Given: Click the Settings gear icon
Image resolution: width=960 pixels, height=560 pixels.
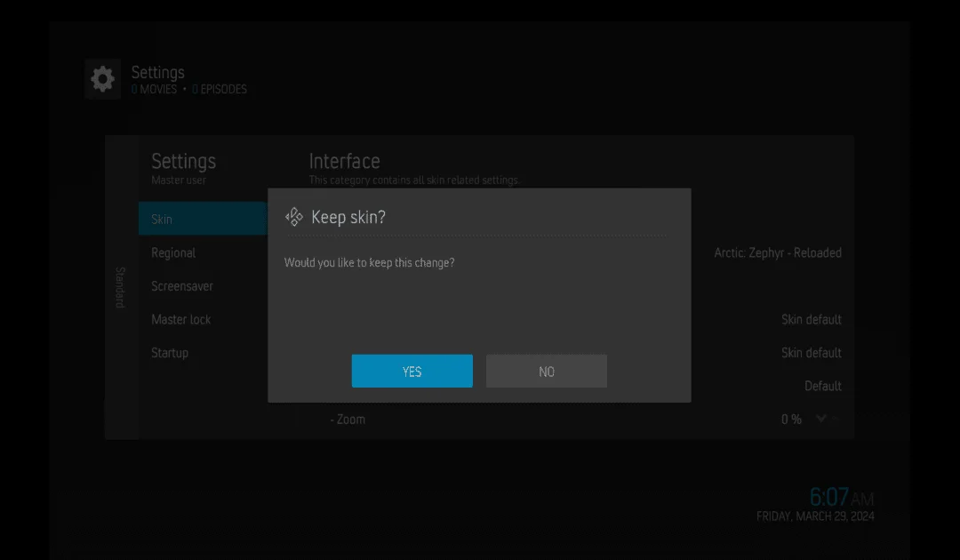Looking at the screenshot, I should [x=102, y=78].
